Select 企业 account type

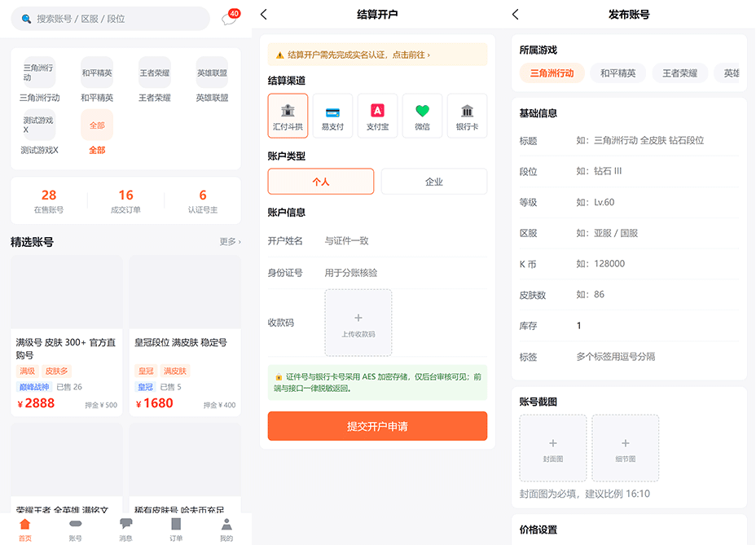click(434, 182)
